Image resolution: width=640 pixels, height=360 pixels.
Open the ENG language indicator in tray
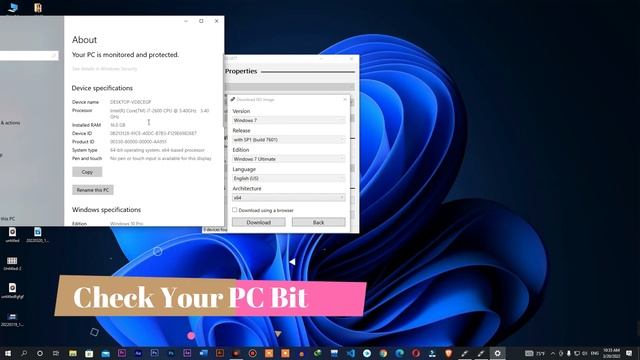pyautogui.click(x=595, y=353)
